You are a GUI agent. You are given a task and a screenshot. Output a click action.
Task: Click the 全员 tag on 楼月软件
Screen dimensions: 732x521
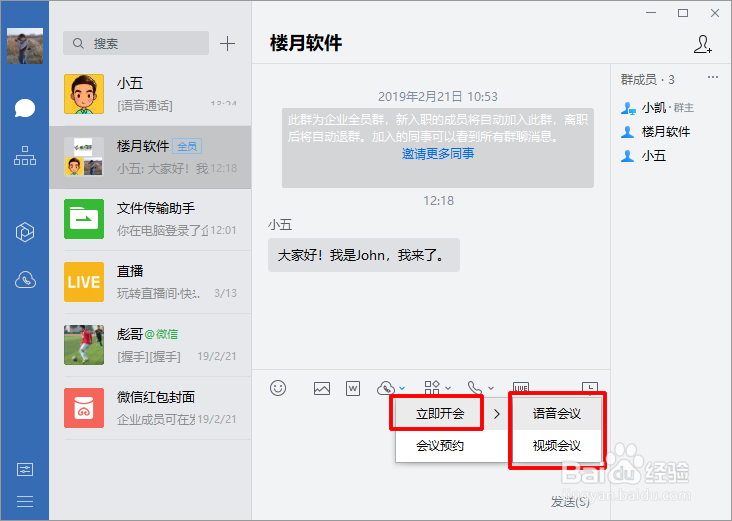tap(187, 147)
